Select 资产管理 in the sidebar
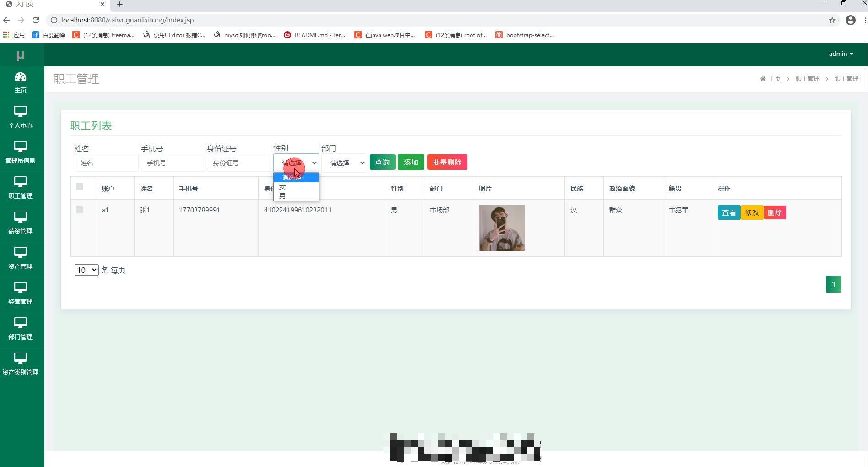Screen dimensions: 868x467 (x=20, y=258)
